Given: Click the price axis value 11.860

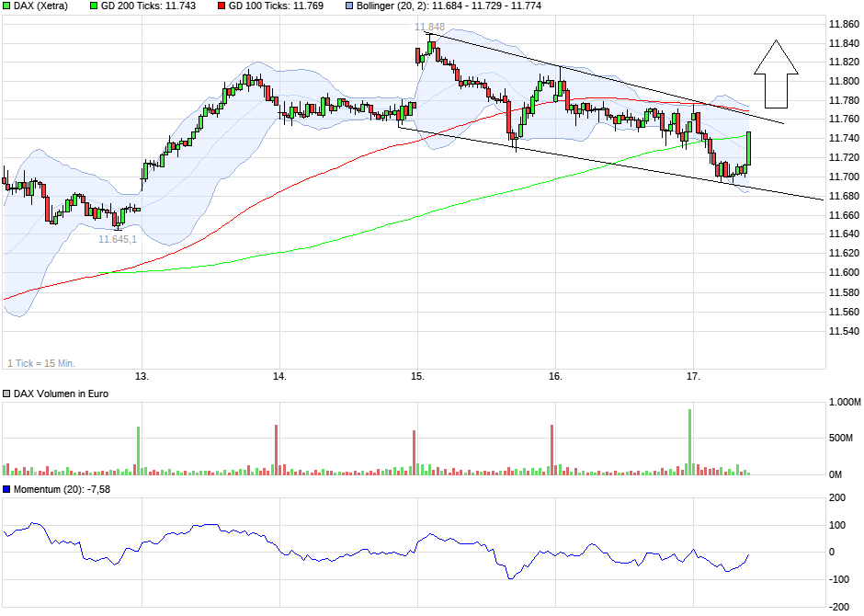Looking at the screenshot, I should click(x=844, y=24).
